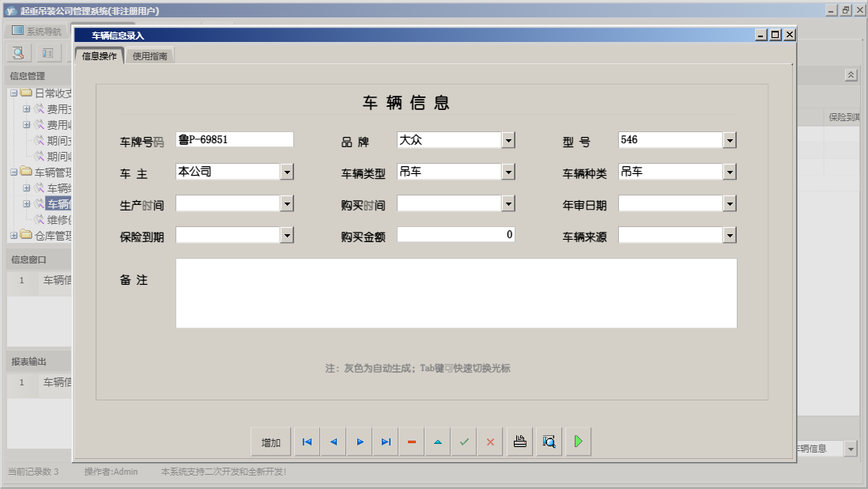Open print preview with magnifier icon
Viewport: 868px width, 489px height.
click(x=549, y=442)
